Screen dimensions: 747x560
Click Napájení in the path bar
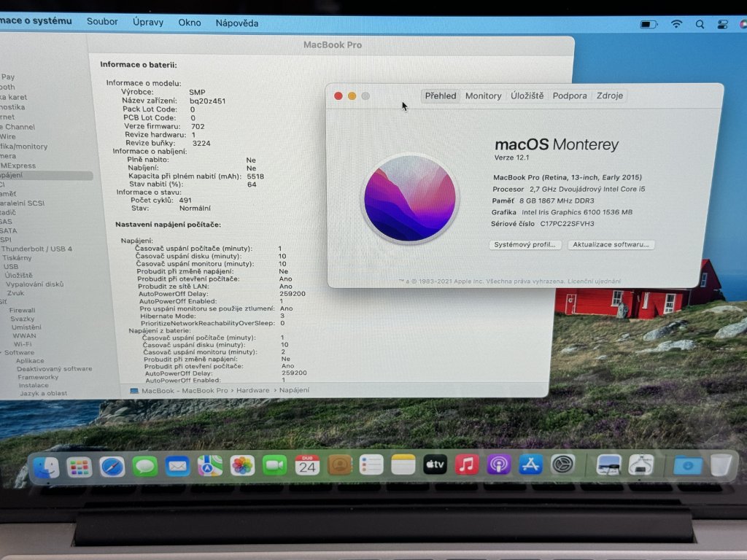(294, 390)
